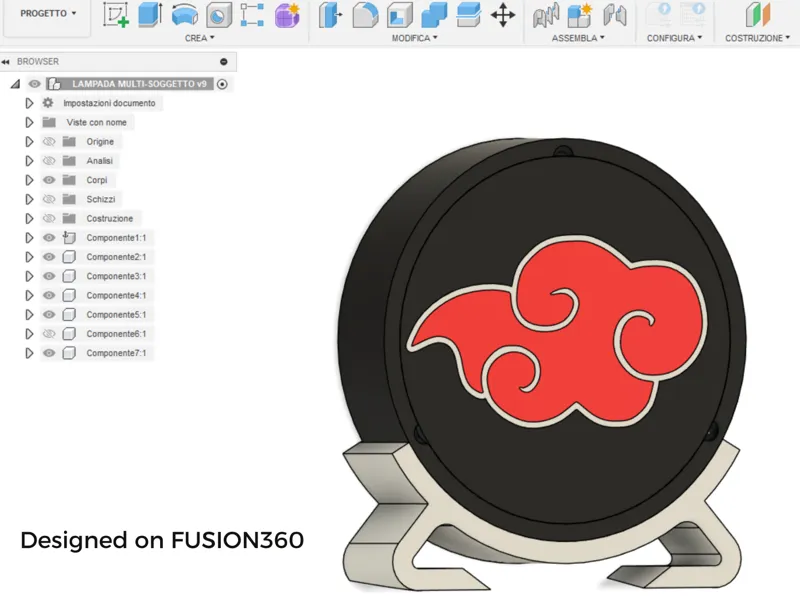The height and width of the screenshot is (600, 800).
Task: Expand the Corpi folder
Action: (x=29, y=180)
